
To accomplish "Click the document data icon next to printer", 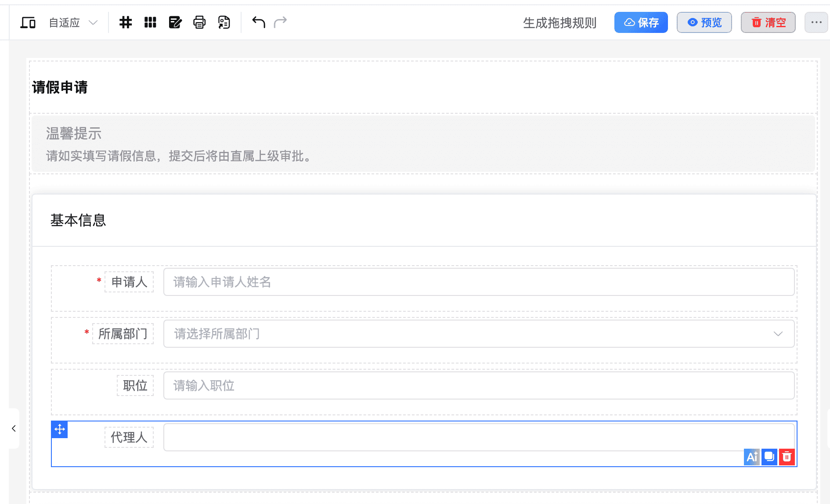I will [224, 22].
